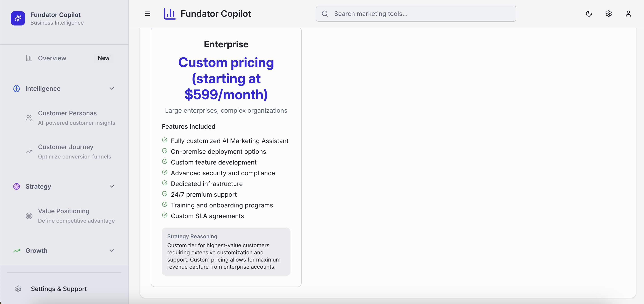Click the Fundator Copilot sparkle logo

pyautogui.click(x=18, y=18)
